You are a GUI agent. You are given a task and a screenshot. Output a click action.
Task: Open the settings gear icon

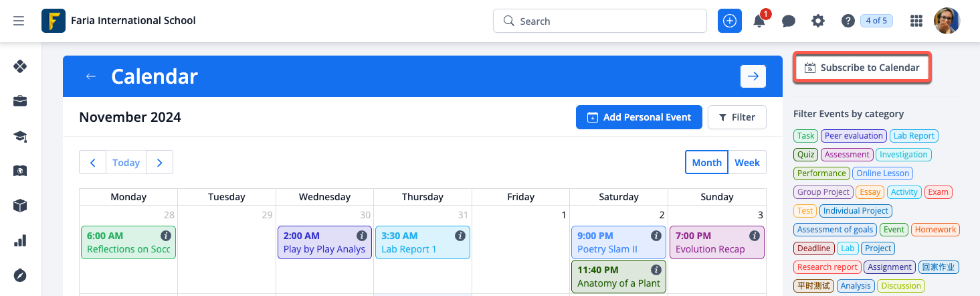pyautogui.click(x=818, y=21)
